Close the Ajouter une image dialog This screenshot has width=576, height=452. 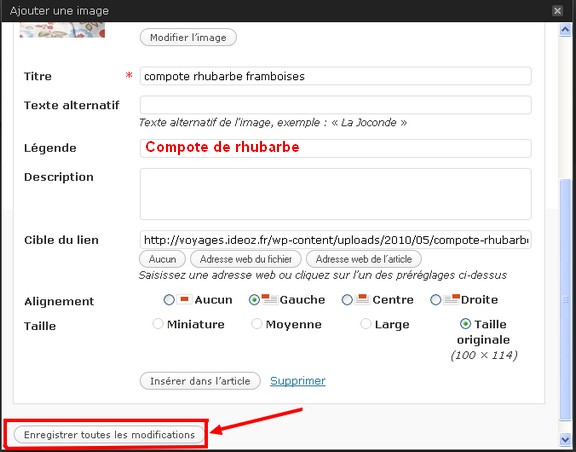[557, 11]
